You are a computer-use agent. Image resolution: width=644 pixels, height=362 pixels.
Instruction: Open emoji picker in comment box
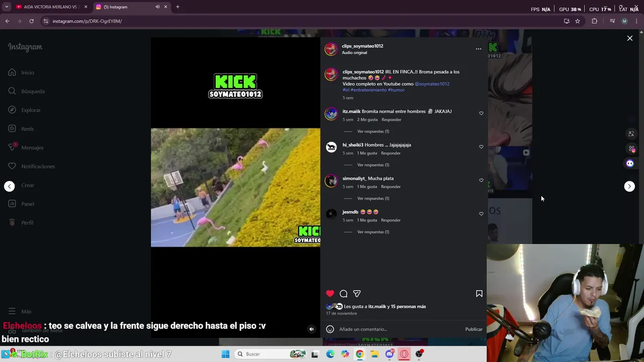click(330, 329)
